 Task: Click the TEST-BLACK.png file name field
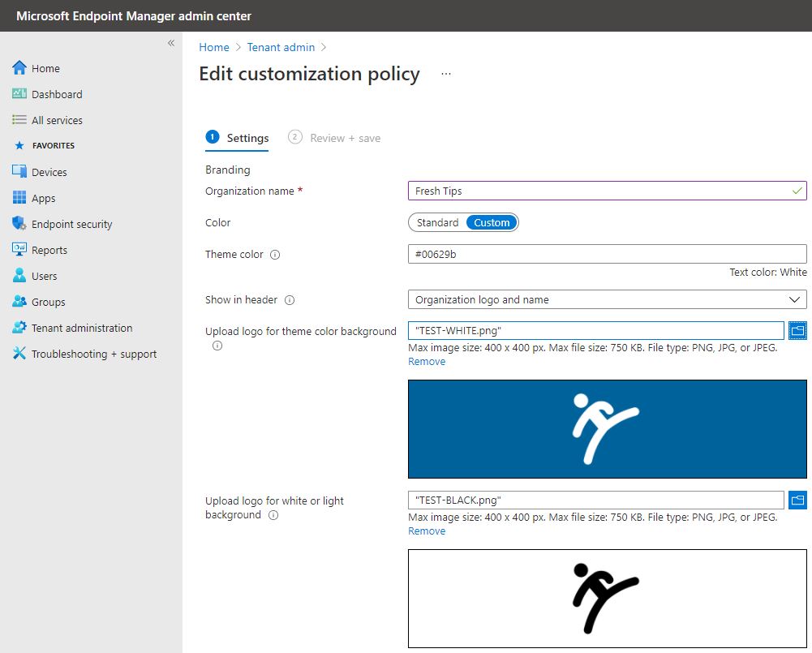(x=595, y=500)
